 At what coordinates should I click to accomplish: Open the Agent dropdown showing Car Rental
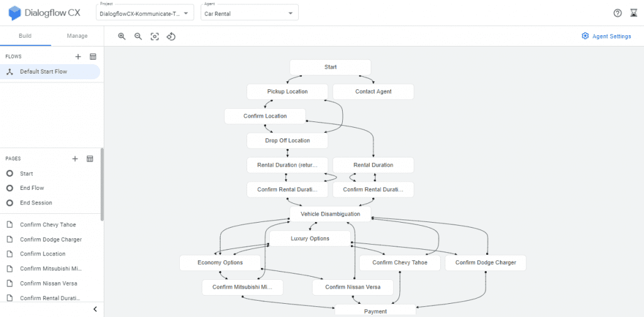249,13
